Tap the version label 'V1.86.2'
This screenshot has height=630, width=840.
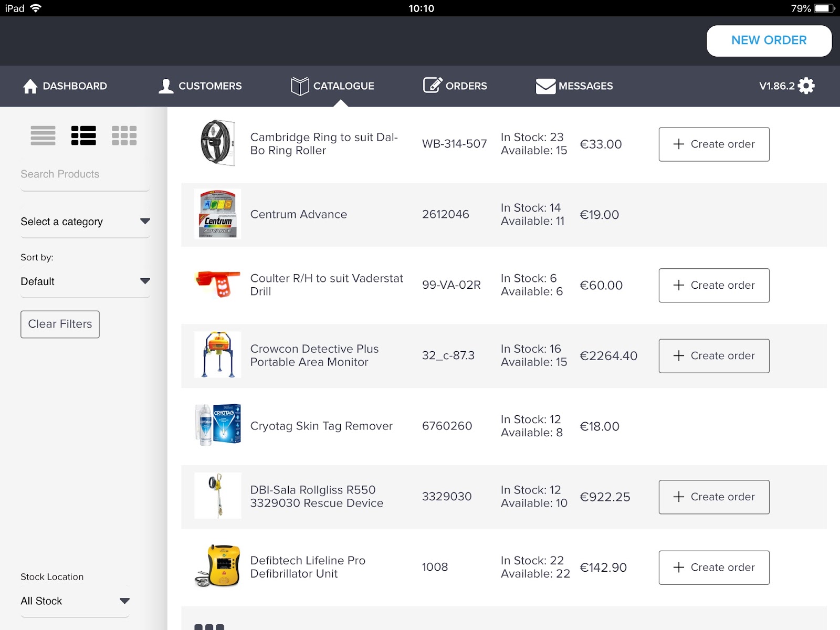coord(777,86)
